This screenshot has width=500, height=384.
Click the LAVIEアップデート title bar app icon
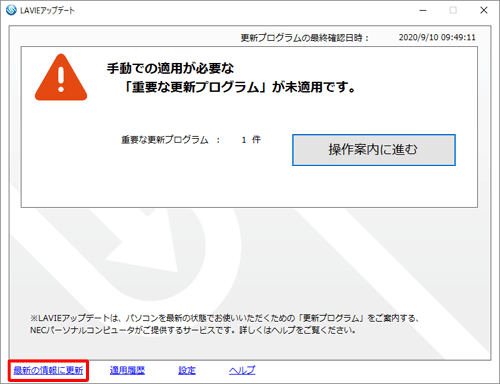[x=11, y=10]
